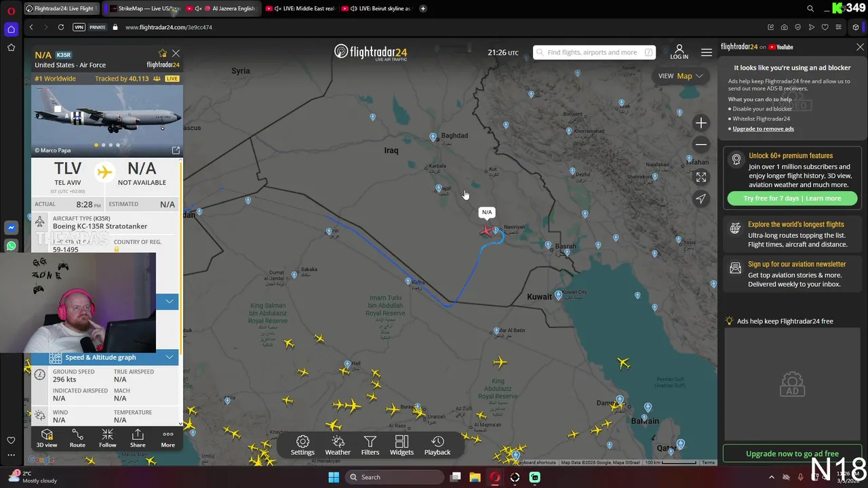
Task: Click the flightradar24 logo
Action: [x=370, y=52]
